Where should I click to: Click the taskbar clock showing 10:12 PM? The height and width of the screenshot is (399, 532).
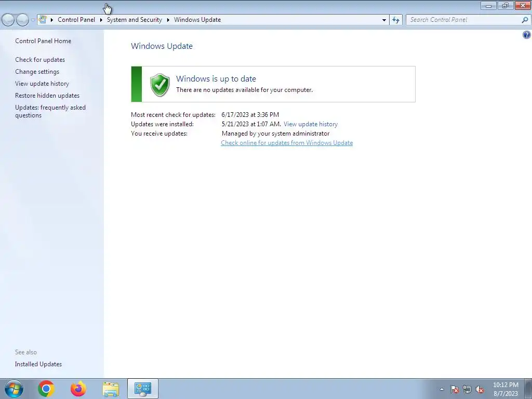point(506,389)
